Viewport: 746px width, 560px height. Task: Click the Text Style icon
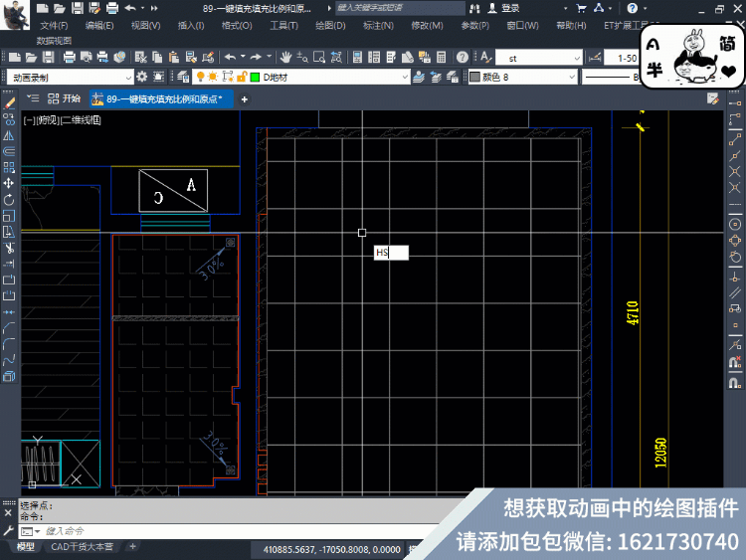coord(485,58)
